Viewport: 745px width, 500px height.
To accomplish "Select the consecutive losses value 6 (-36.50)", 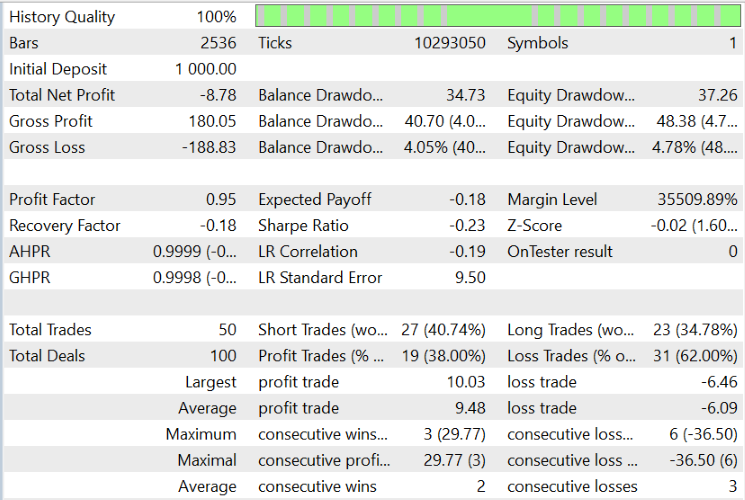I will (703, 434).
